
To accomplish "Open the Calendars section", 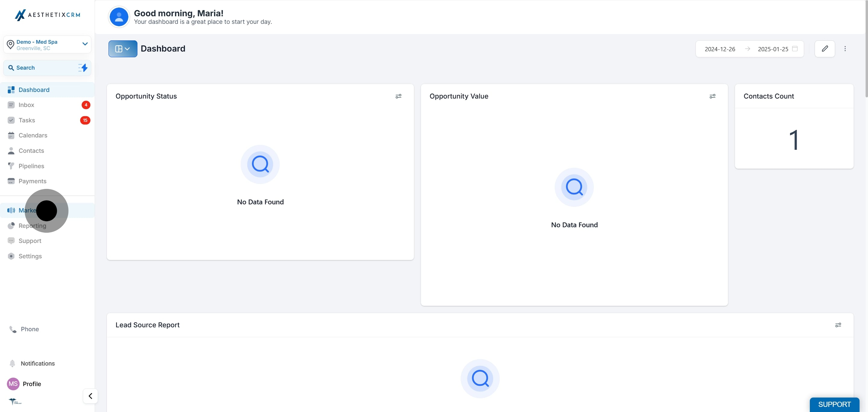I will pyautogui.click(x=33, y=135).
